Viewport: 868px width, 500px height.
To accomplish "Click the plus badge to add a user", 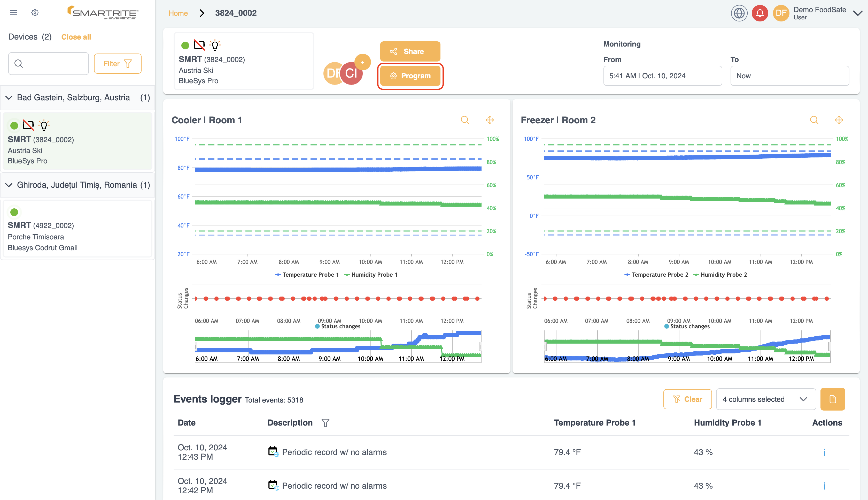I will pos(362,63).
